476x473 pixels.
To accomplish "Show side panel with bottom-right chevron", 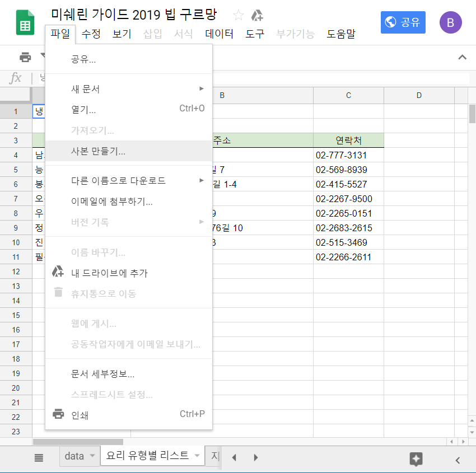I will pyautogui.click(x=458, y=460).
